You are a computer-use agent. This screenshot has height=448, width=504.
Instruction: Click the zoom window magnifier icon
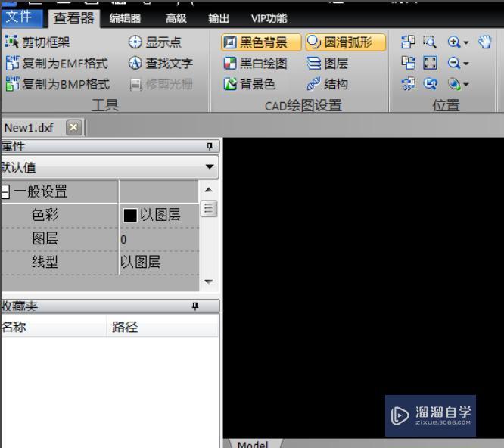point(430,42)
